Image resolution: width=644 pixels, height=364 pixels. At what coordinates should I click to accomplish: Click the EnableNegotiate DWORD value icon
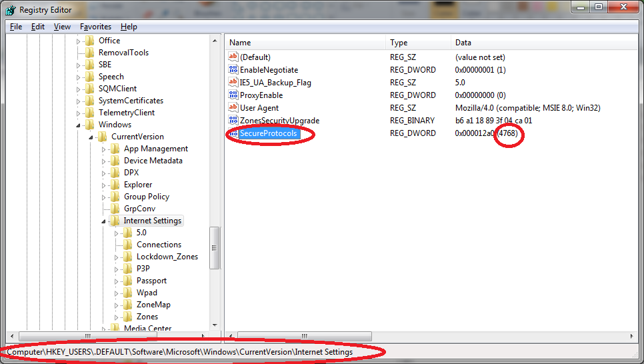coord(233,69)
